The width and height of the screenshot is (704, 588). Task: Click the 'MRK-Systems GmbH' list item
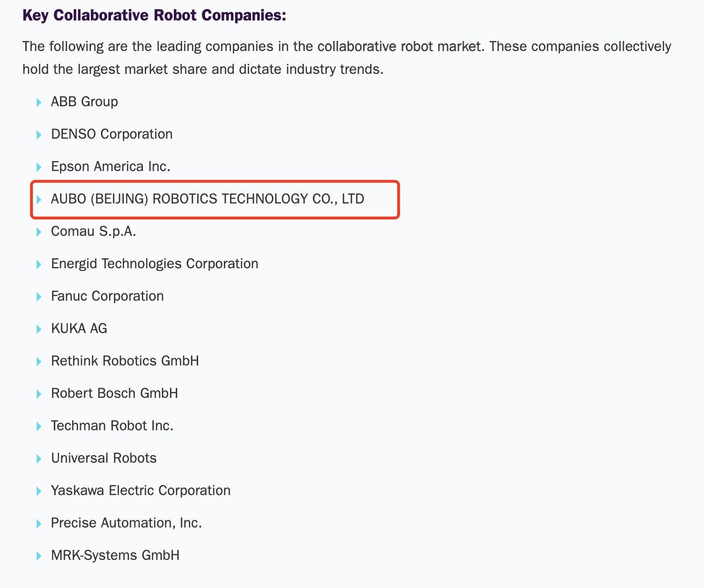tap(115, 556)
